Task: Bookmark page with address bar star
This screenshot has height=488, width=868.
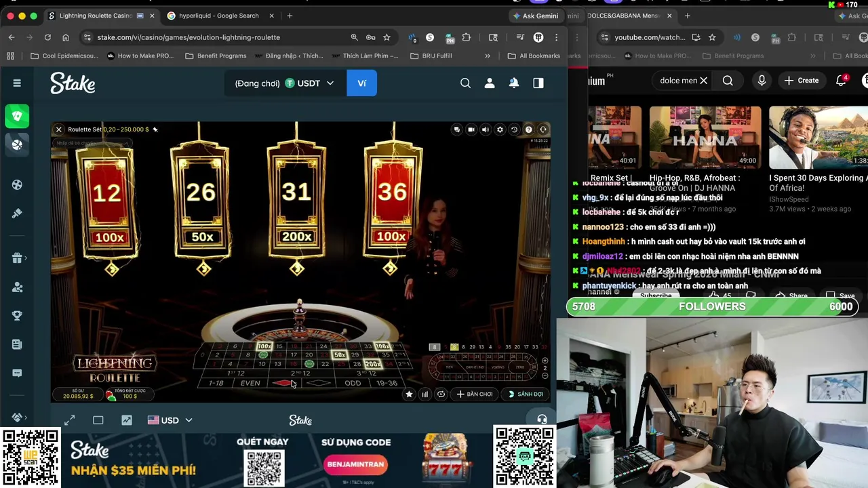Action: 387,37
